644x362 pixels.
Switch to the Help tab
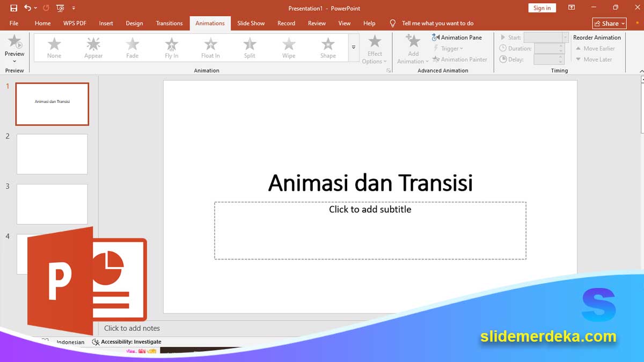click(x=369, y=23)
